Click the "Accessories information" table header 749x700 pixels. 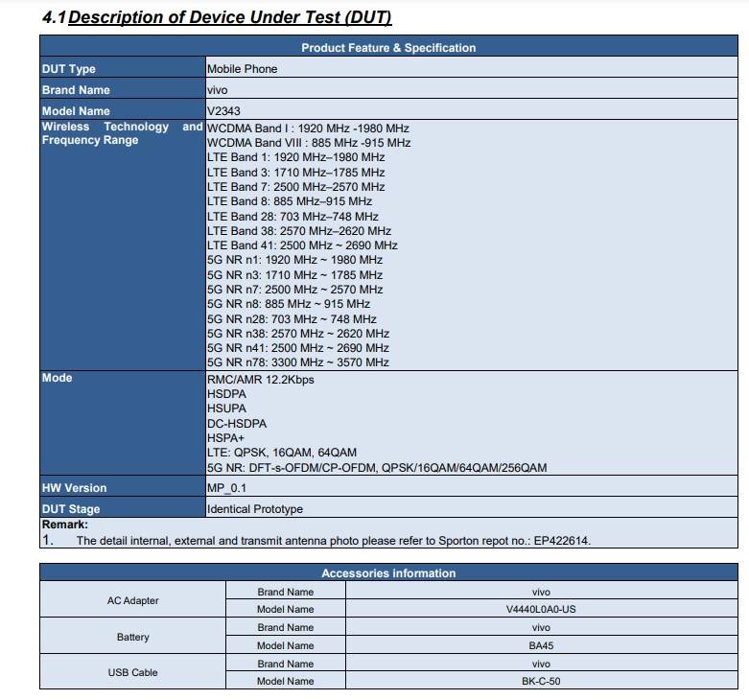(388, 573)
